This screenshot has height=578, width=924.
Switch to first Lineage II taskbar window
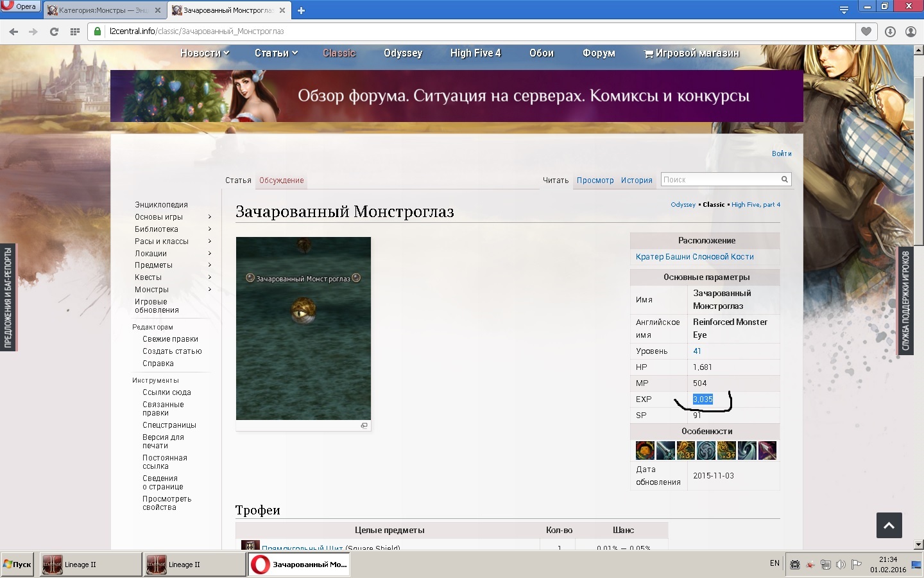[x=90, y=565]
